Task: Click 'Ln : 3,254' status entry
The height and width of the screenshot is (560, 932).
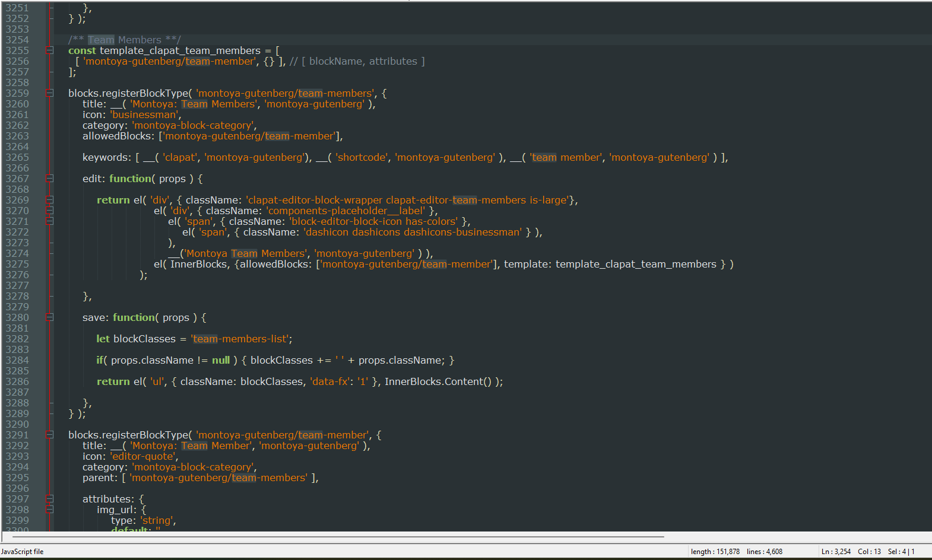Action: (836, 552)
